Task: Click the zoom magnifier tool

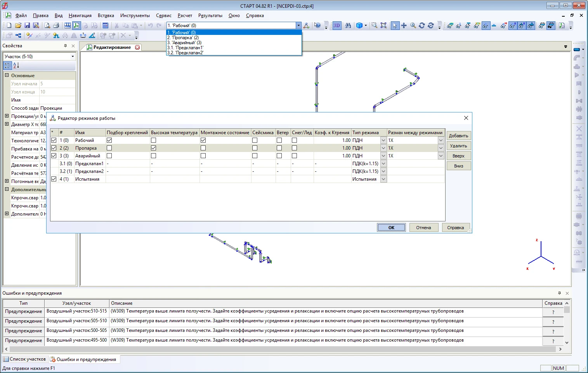Action: (413, 26)
